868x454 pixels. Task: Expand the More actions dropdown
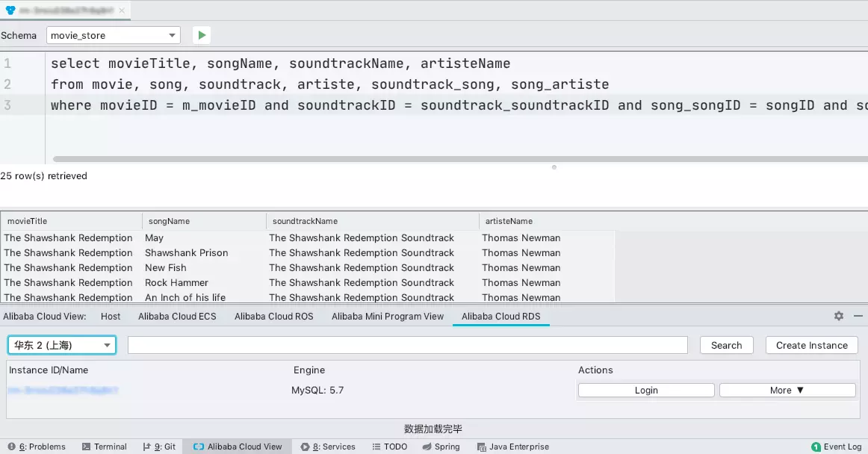(x=787, y=390)
